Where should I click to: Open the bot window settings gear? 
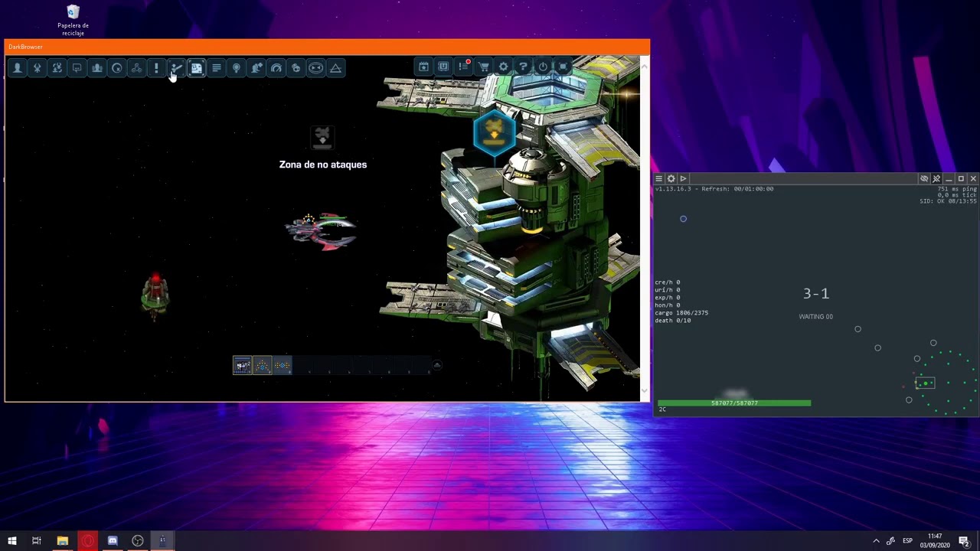(x=671, y=178)
